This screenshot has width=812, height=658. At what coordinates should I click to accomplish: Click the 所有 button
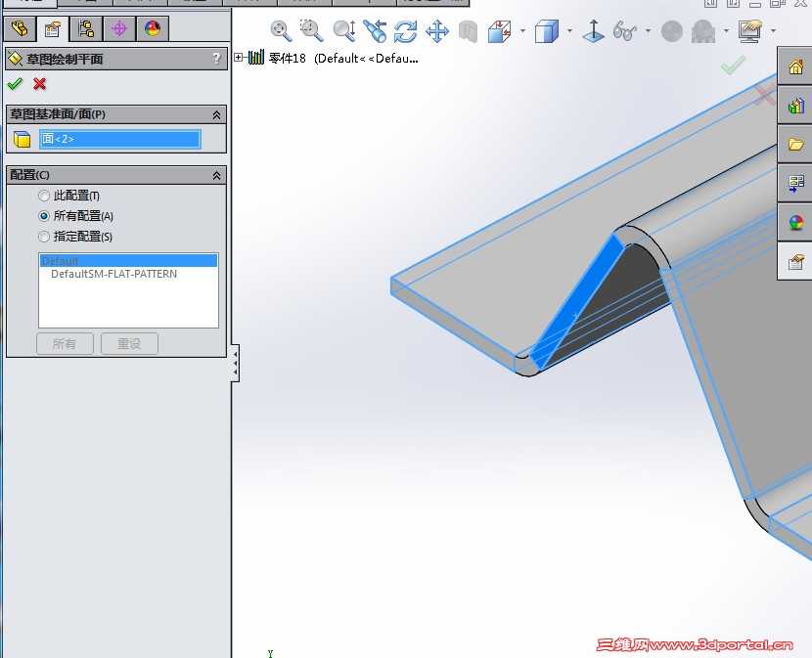[65, 343]
